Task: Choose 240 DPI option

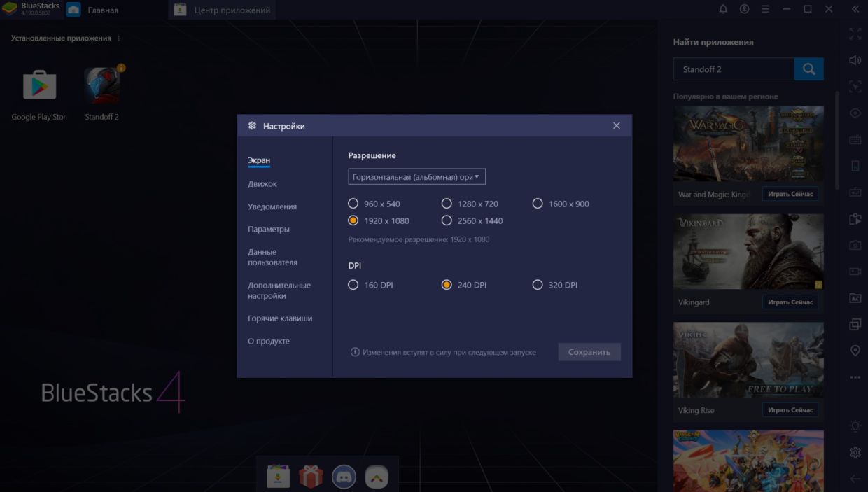Action: click(447, 285)
